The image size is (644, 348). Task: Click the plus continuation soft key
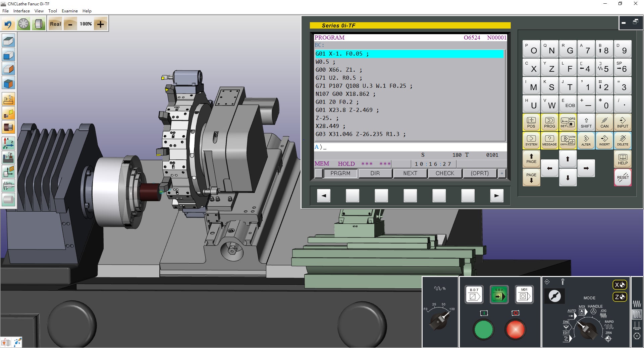pos(502,173)
